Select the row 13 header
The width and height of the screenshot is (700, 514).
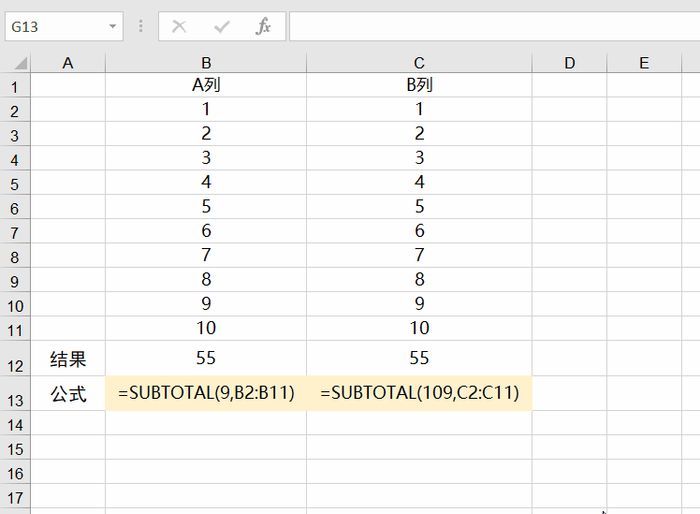tap(15, 400)
